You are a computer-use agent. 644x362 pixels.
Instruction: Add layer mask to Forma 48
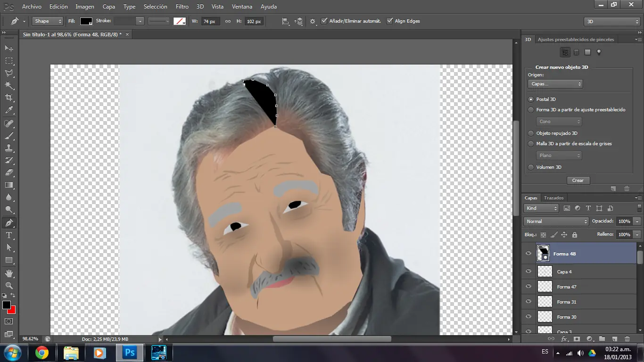pos(577,339)
